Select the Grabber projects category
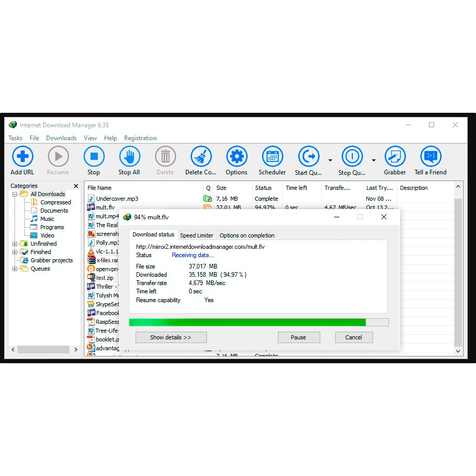The width and height of the screenshot is (476, 476). [x=52, y=260]
